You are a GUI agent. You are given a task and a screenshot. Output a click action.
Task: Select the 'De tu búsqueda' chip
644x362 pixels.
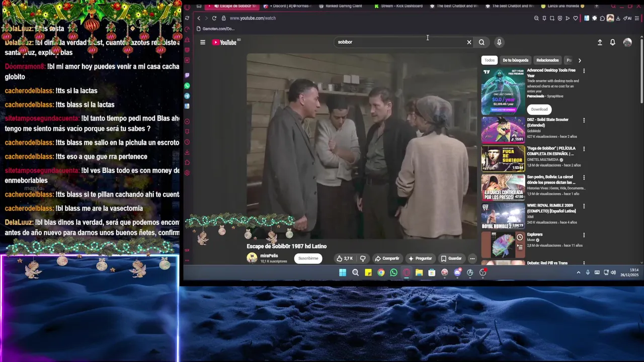pyautogui.click(x=516, y=60)
